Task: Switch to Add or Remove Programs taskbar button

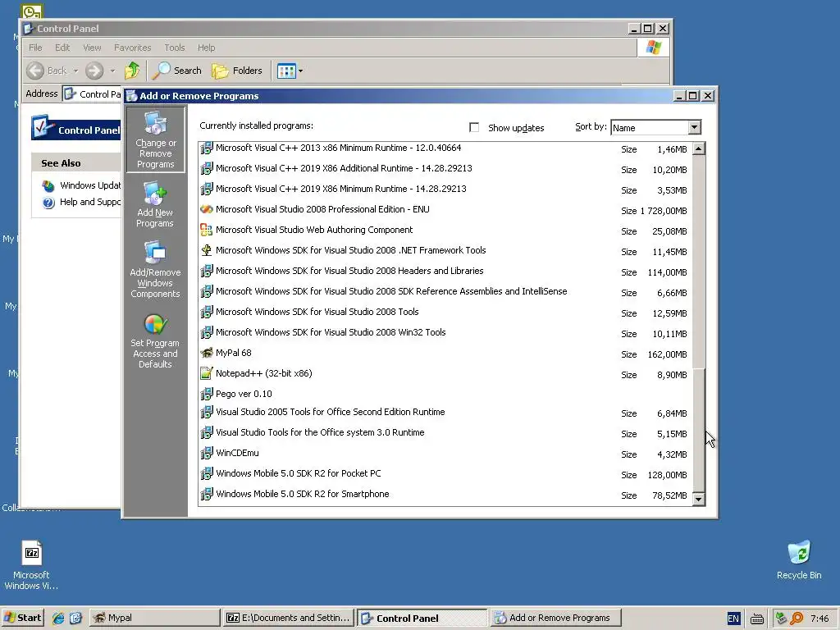Action: click(x=556, y=618)
